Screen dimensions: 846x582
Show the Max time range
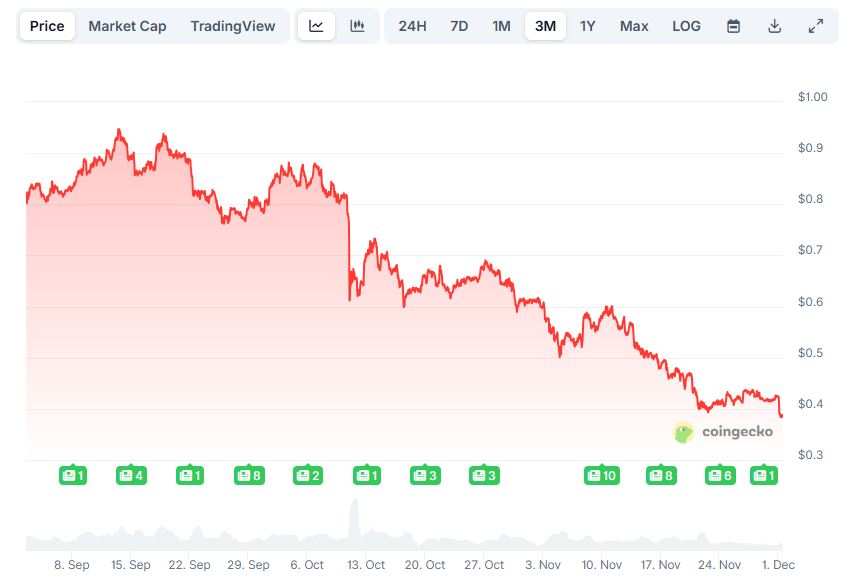[634, 25]
